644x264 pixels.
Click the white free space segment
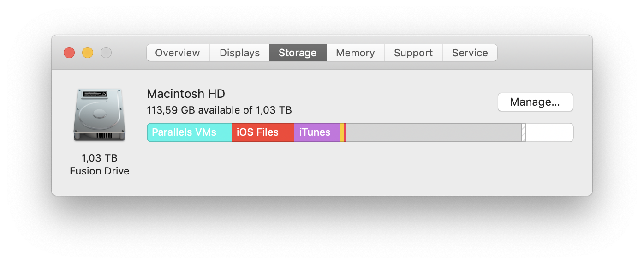(x=549, y=132)
